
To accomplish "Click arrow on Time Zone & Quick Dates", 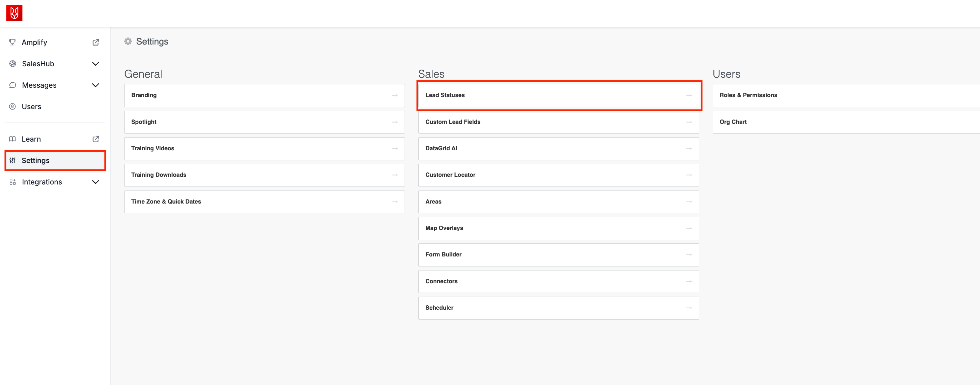I will 395,202.
